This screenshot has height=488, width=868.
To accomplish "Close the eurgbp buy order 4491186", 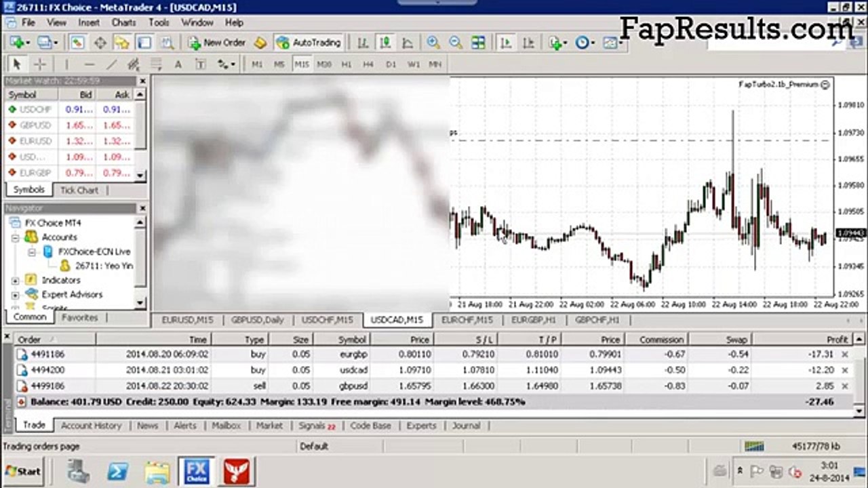I will tap(845, 354).
